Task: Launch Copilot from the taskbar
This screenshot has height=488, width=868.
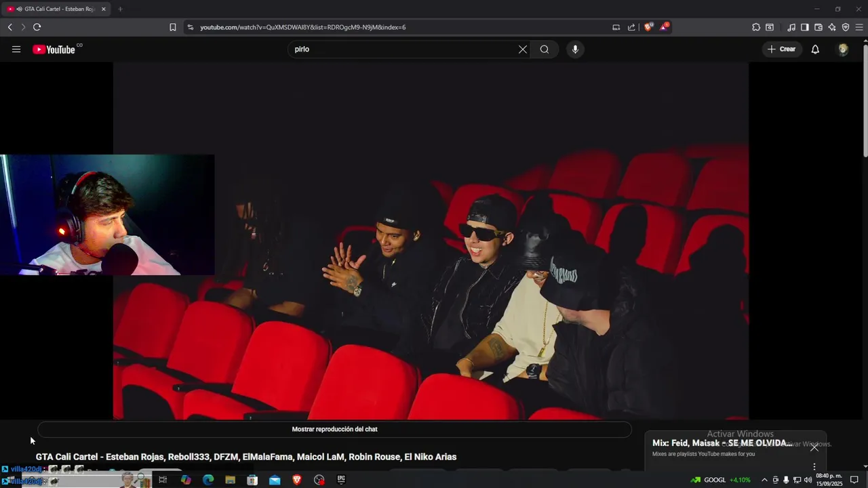Action: pyautogui.click(x=186, y=480)
